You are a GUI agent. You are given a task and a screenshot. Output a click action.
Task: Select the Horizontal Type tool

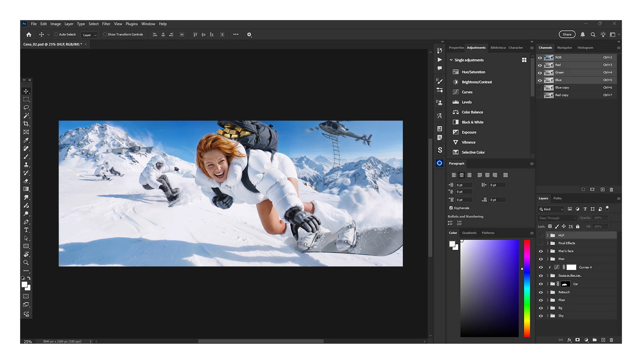[26, 230]
